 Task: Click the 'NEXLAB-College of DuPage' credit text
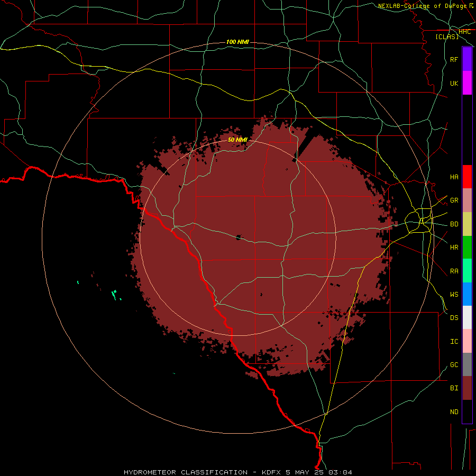click(422, 6)
